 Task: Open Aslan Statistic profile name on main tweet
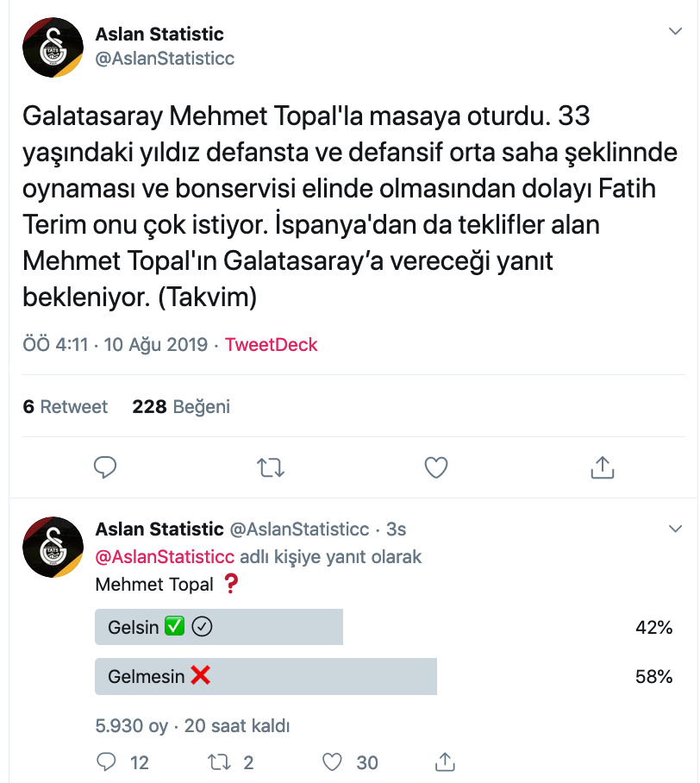(x=159, y=34)
